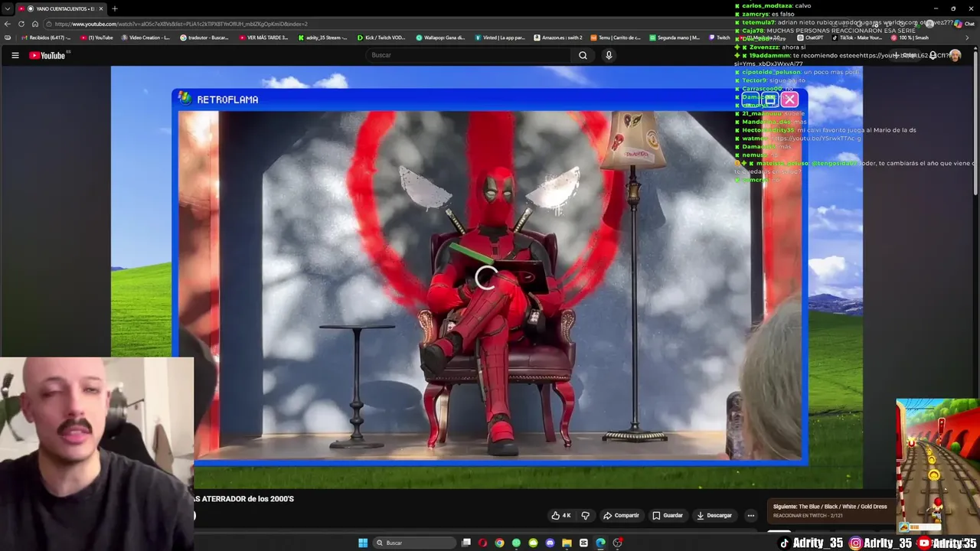Click the Compartir share button
980x551 pixels.
(x=621, y=515)
